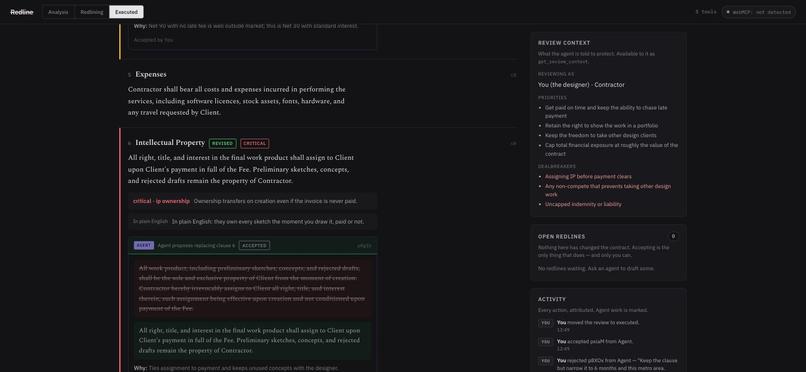Screen dimensions: 806x372
Task: Click the Expenses clause link icon
Action: (x=513, y=75)
